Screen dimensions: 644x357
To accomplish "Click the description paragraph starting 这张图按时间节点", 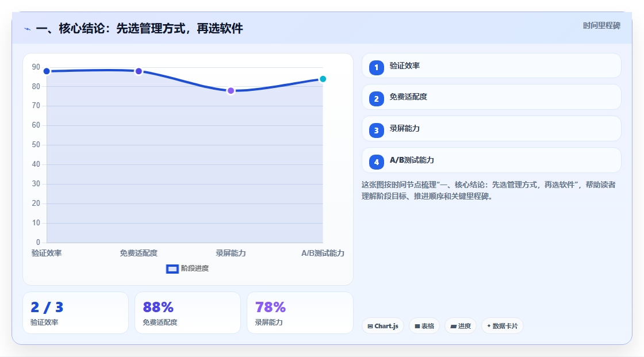I will click(488, 191).
